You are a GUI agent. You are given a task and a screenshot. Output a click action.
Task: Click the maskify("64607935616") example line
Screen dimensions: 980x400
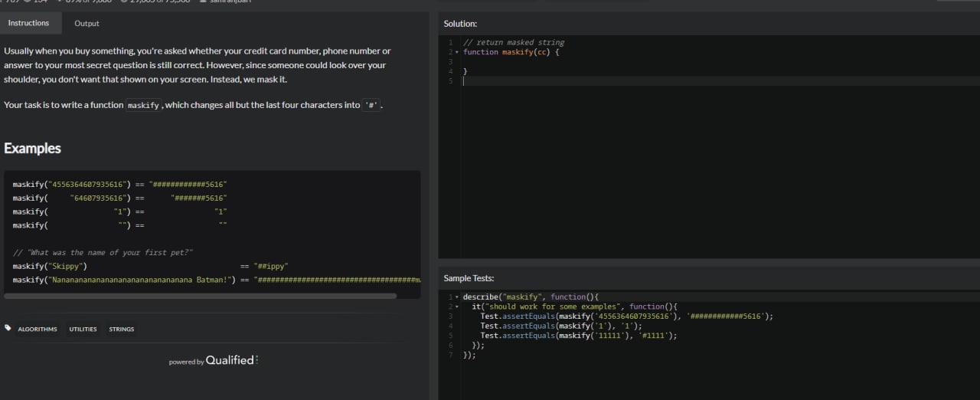120,198
